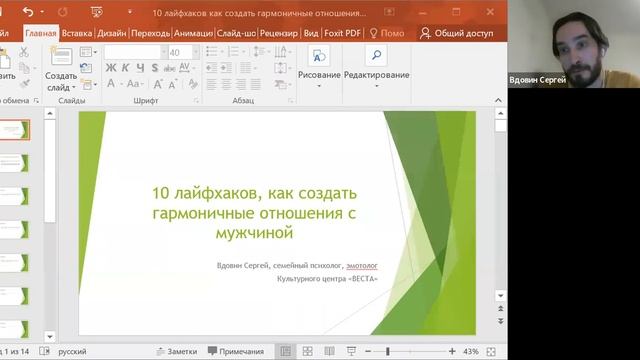Viewport: 640px width, 360px height.
Task: Open the Animation (Анимация) tab
Action: [x=193, y=33]
